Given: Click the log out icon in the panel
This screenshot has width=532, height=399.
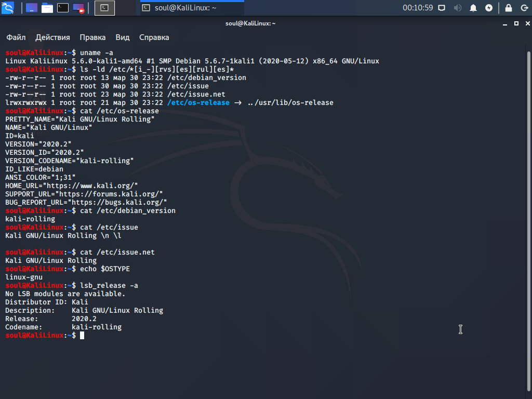Looking at the screenshot, I should 524,8.
